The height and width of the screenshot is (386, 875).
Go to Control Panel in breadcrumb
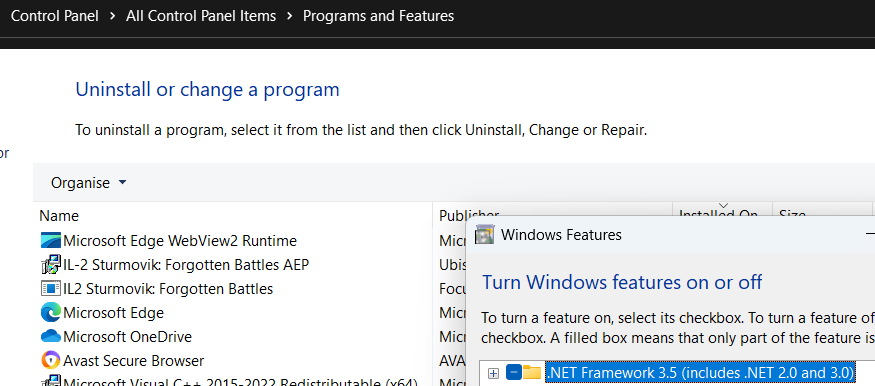pos(55,16)
